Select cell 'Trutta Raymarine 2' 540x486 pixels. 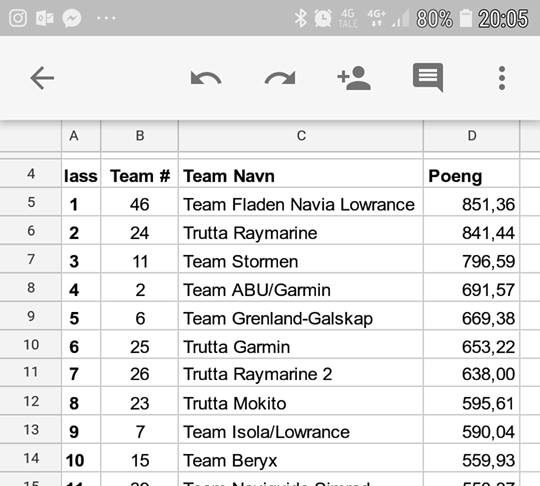[x=301, y=372]
